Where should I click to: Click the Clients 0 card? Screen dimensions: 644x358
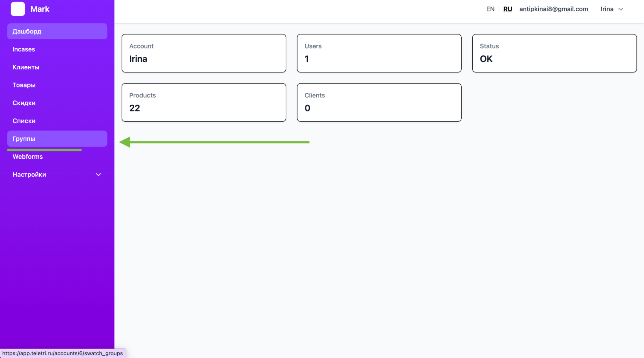pyautogui.click(x=379, y=102)
